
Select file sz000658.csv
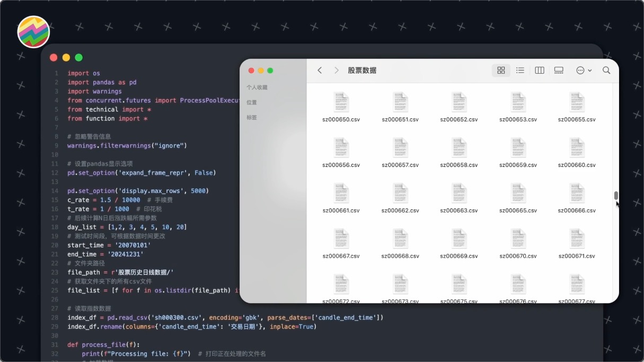[x=459, y=148]
